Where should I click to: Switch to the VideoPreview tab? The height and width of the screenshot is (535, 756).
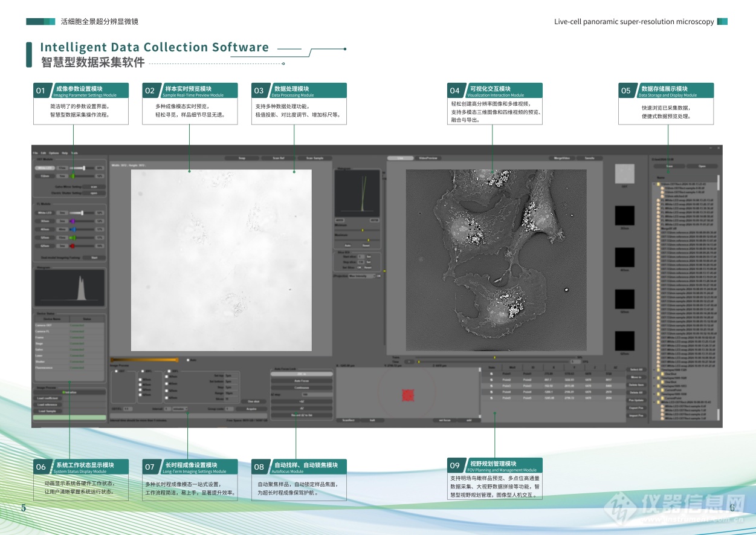click(428, 158)
